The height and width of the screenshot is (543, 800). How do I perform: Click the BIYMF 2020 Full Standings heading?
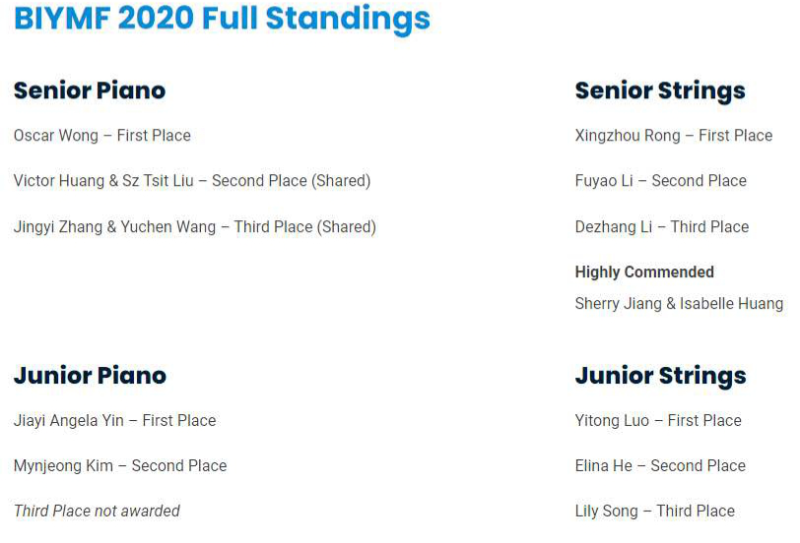coord(222,18)
